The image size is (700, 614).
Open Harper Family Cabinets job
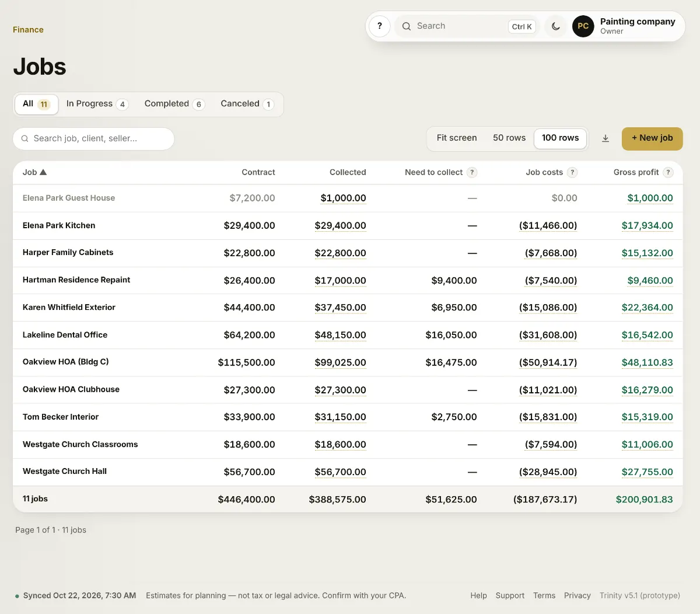coord(68,253)
